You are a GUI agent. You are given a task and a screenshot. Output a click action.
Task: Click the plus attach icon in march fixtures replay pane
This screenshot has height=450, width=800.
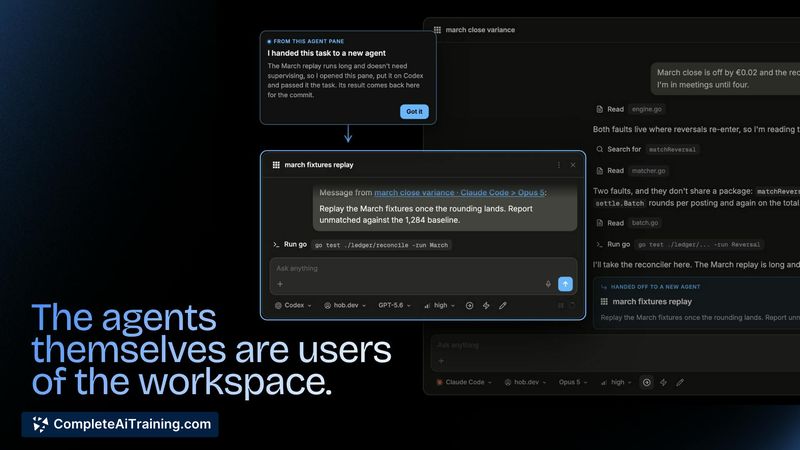pyautogui.click(x=280, y=284)
